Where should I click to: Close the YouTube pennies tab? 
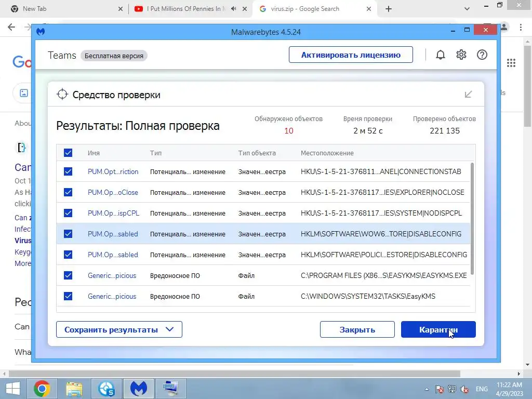click(x=245, y=9)
